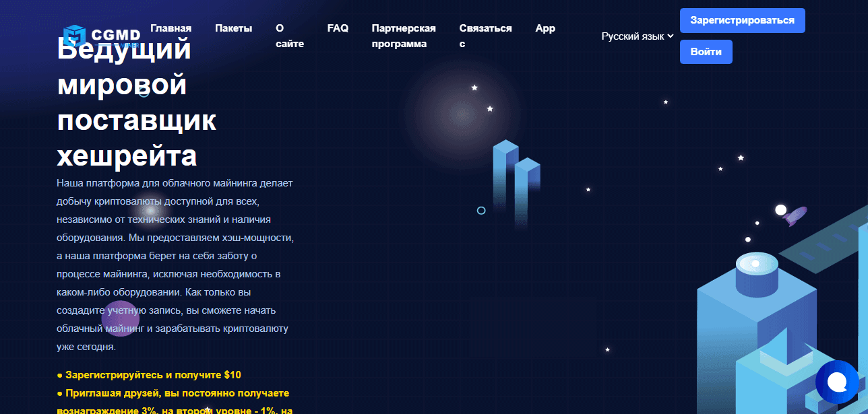The height and width of the screenshot is (414, 868).
Task: Open the live chat support bubble
Action: [836, 382]
